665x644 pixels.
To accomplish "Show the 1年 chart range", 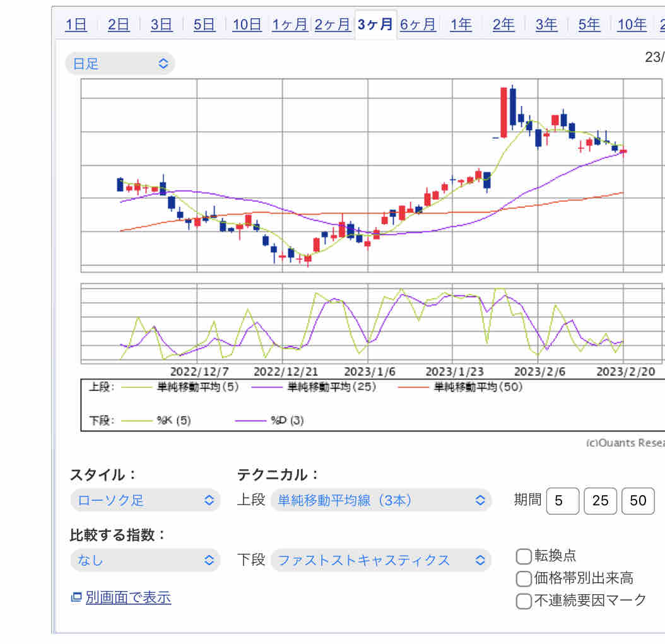I will click(x=461, y=25).
